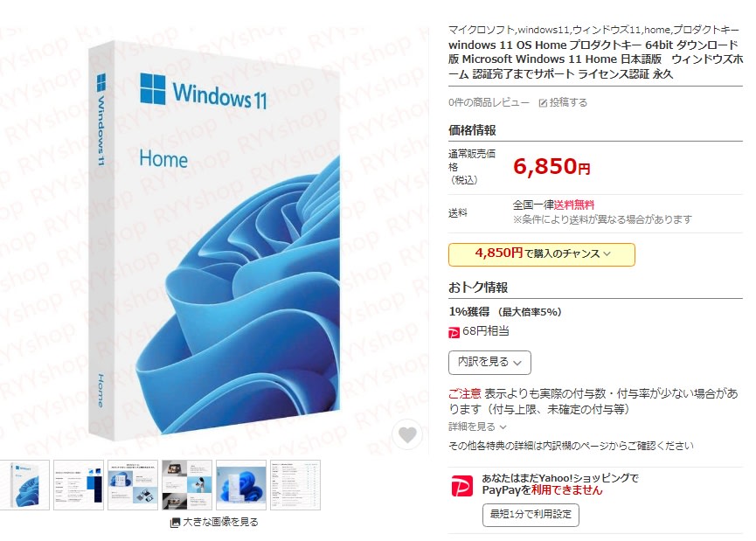Viewport: 756px width, 541px height.
Task: Add item to favorites with heart icon
Action: coord(407,435)
